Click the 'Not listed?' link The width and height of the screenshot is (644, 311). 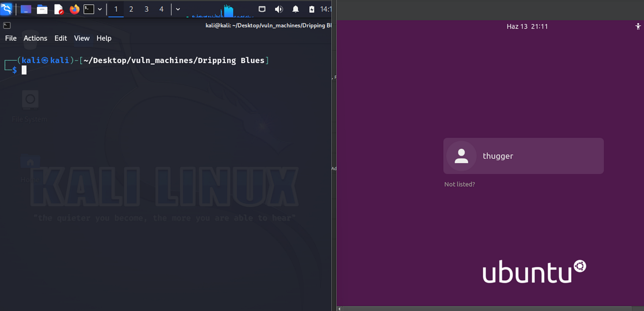tap(460, 184)
